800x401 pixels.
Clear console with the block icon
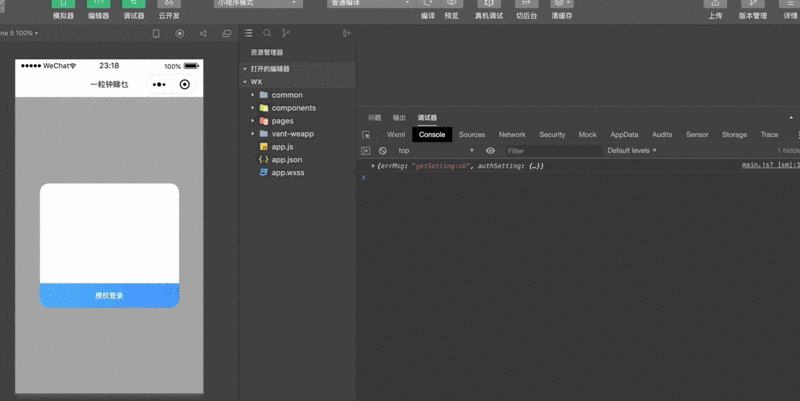(x=382, y=150)
